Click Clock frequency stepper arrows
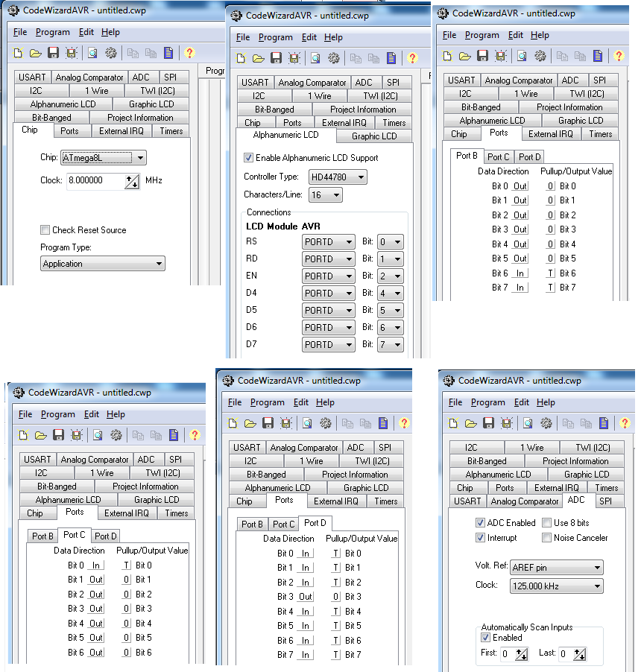This screenshot has width=644, height=672. 133,181
